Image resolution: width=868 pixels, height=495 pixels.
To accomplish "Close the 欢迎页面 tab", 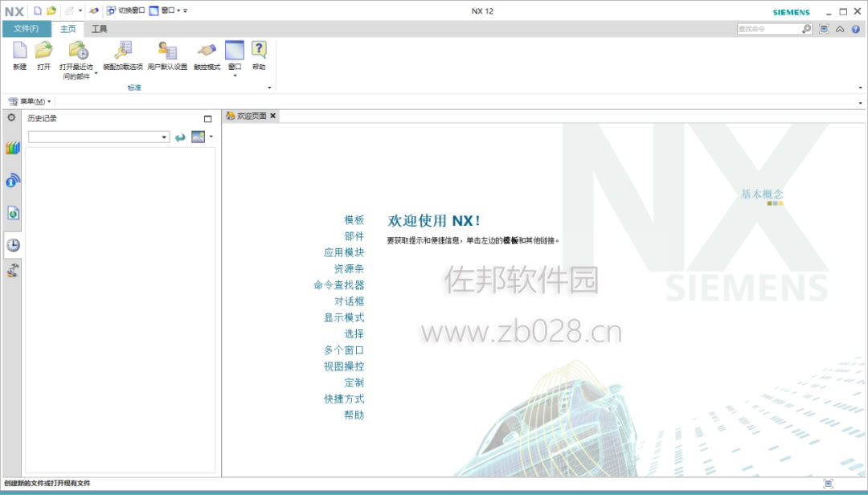I will [x=273, y=116].
